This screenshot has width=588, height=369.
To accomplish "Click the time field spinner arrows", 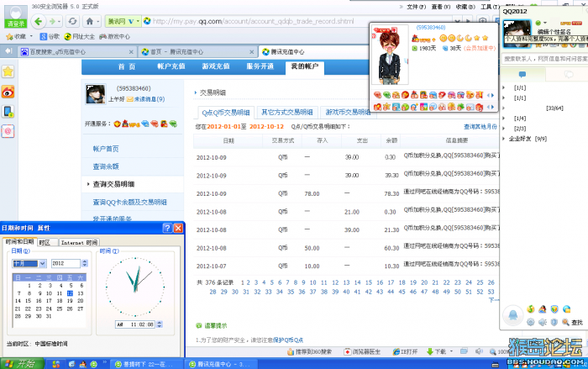I will click(160, 324).
